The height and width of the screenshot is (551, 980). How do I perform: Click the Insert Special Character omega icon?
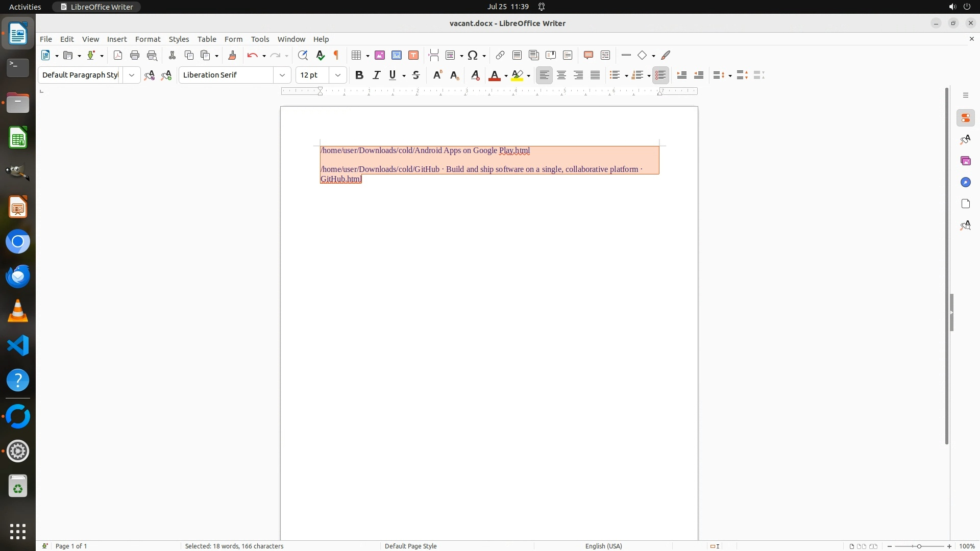pos(473,55)
